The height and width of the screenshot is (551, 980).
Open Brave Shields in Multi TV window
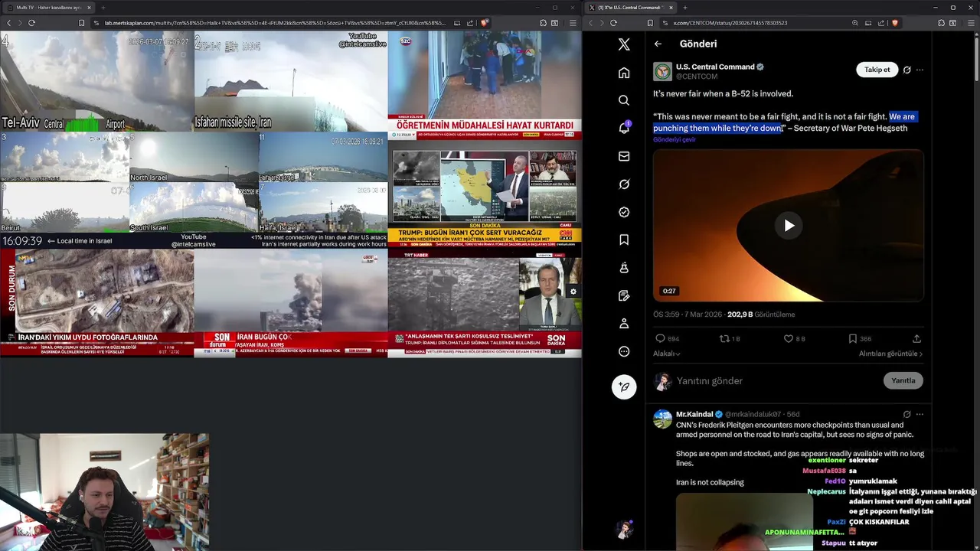pyautogui.click(x=484, y=23)
